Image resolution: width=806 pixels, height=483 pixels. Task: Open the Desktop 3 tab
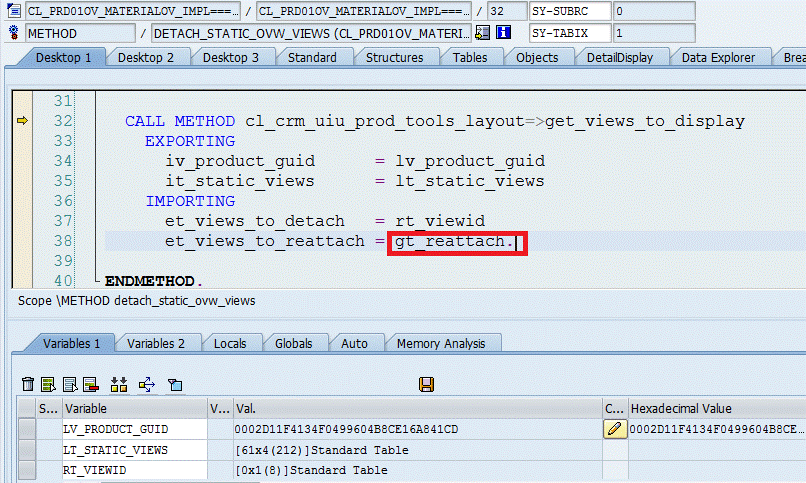click(231, 58)
